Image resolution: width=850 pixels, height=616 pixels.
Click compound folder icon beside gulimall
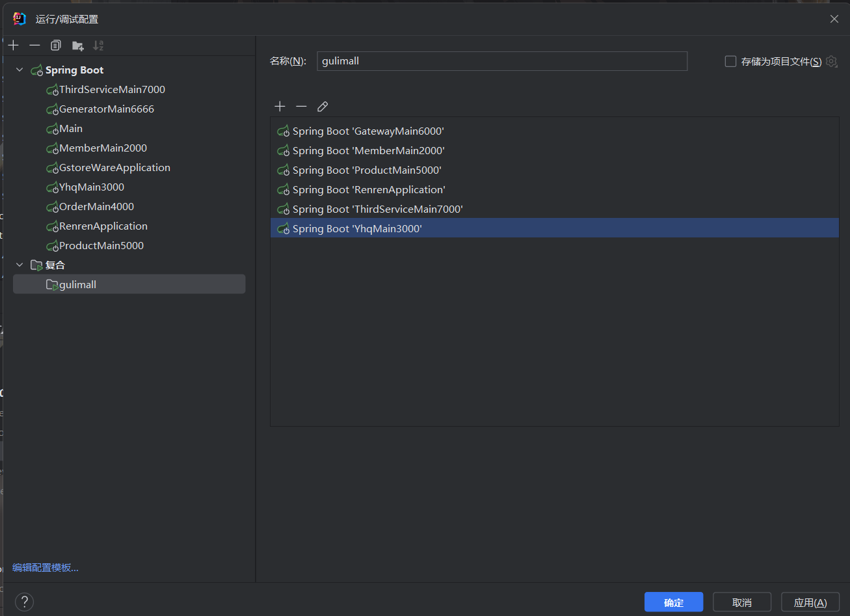click(x=52, y=285)
